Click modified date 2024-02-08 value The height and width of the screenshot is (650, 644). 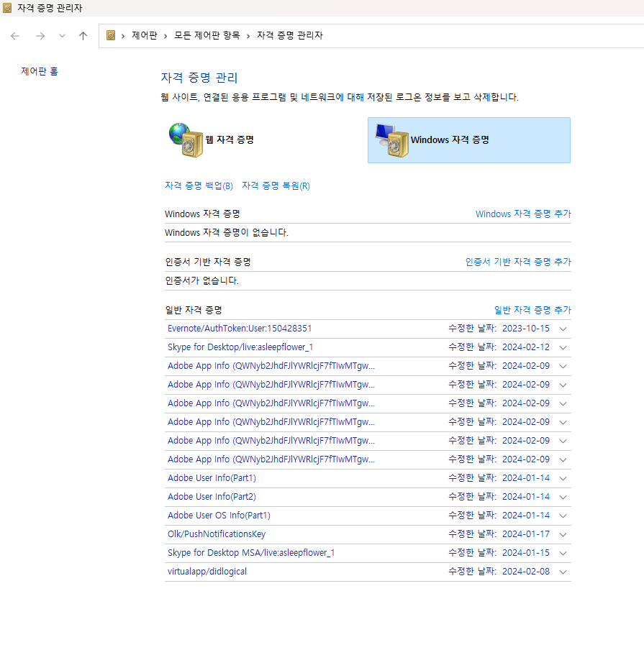pos(526,572)
